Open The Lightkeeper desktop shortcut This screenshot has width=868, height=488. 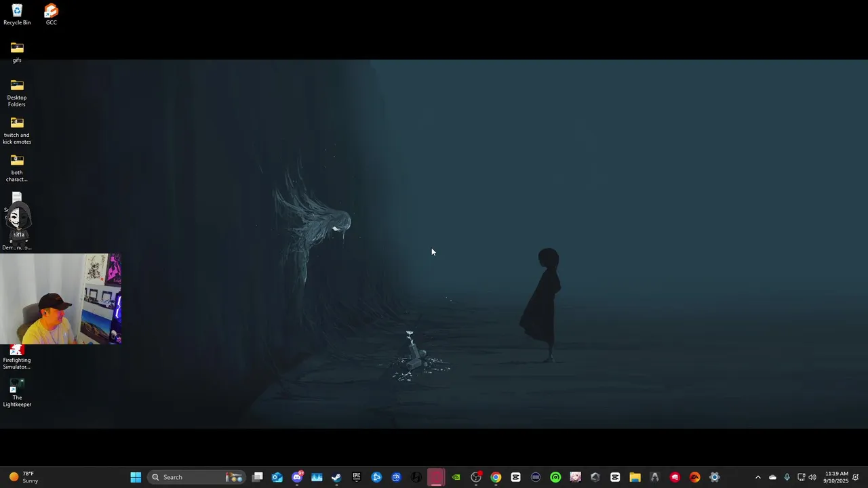pos(17,394)
